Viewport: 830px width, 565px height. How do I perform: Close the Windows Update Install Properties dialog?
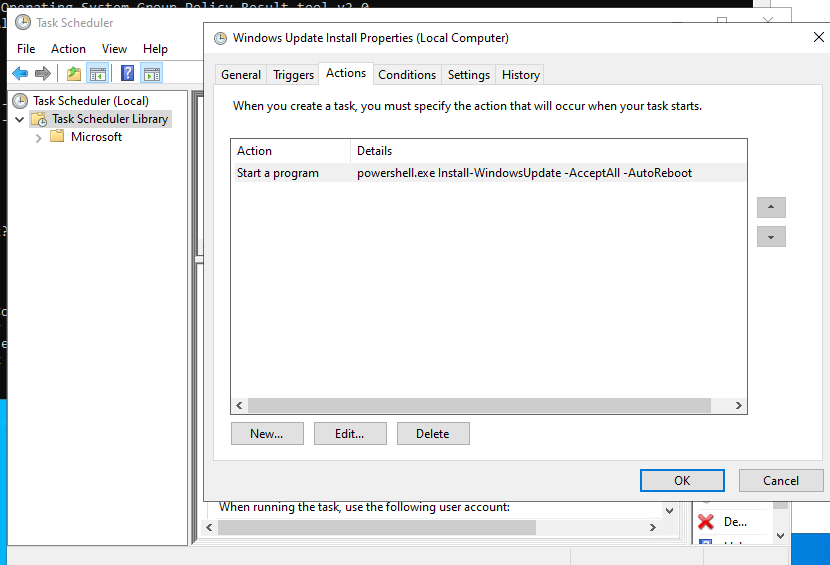click(818, 37)
